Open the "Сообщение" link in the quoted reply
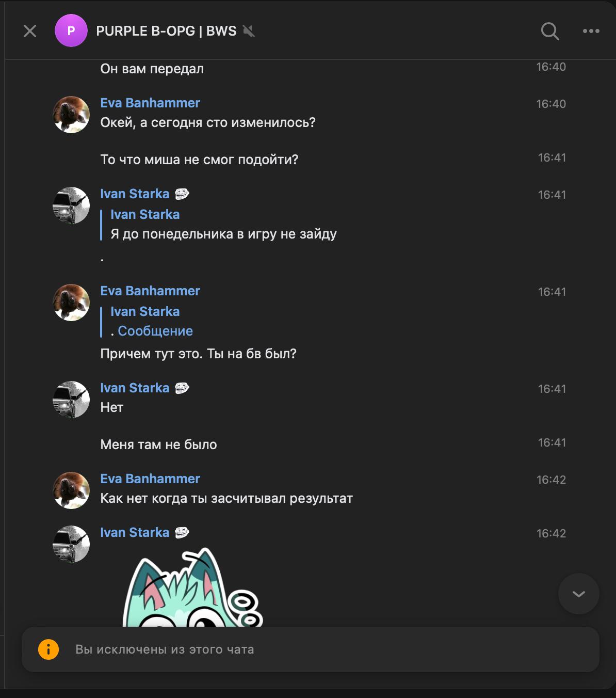Screen dimensions: 616x698 [x=155, y=331]
